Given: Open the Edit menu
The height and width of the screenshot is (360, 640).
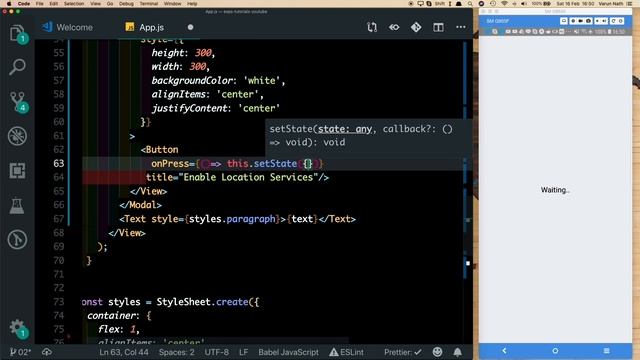Looking at the screenshot, I should coord(53,4).
